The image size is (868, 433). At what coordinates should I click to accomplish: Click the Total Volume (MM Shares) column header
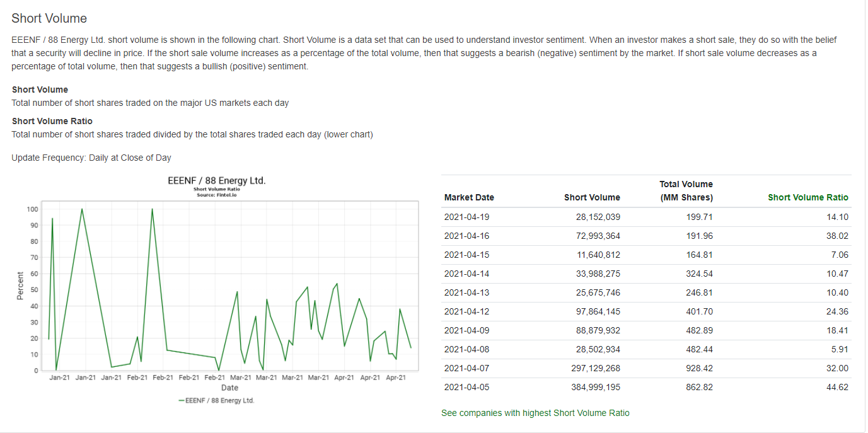(686, 191)
